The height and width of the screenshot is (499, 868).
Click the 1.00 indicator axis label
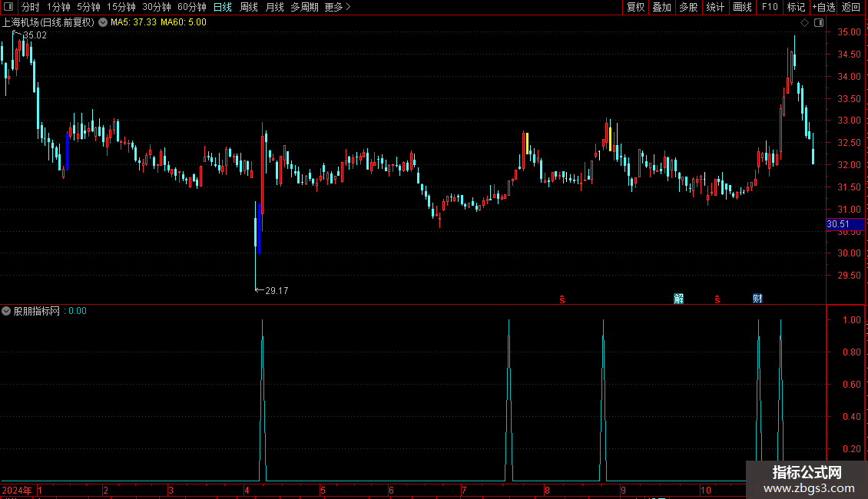pyautogui.click(x=851, y=320)
